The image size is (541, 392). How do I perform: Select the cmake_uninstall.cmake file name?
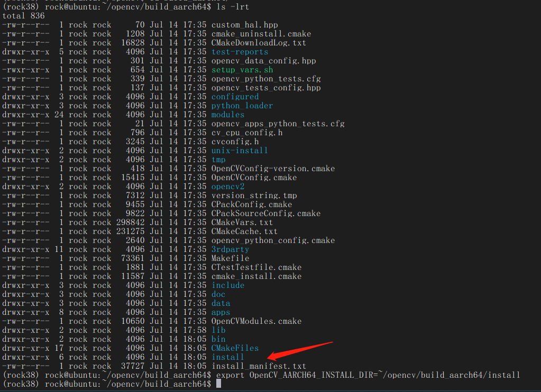pos(261,34)
